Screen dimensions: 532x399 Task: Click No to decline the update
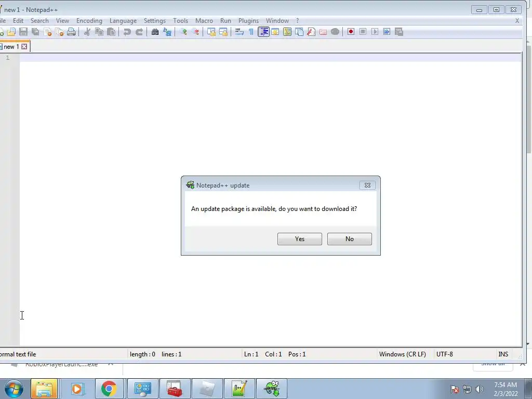click(350, 239)
